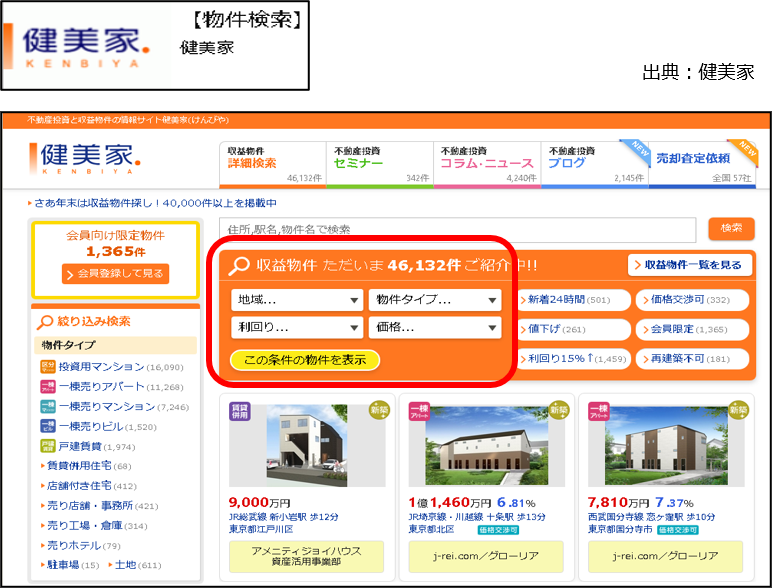The width and height of the screenshot is (772, 588).
Task: Click the 一棟売りビル category icon
Action: click(x=47, y=427)
